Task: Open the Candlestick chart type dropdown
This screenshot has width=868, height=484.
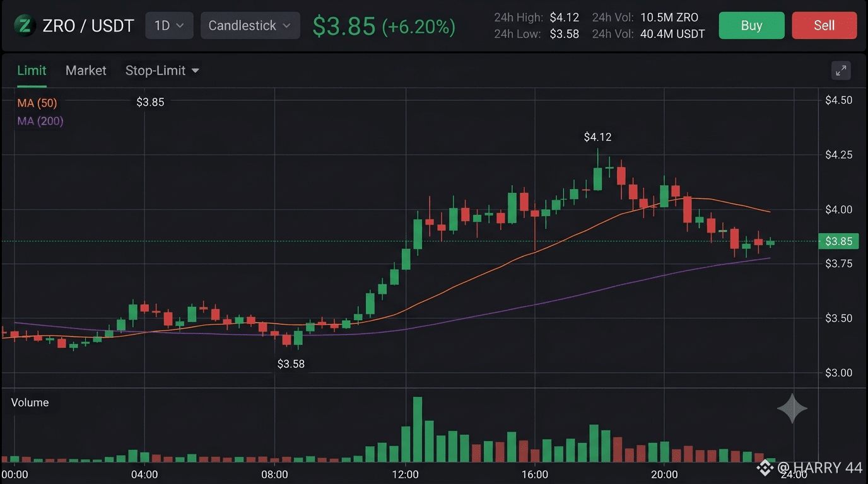Action: [x=250, y=25]
